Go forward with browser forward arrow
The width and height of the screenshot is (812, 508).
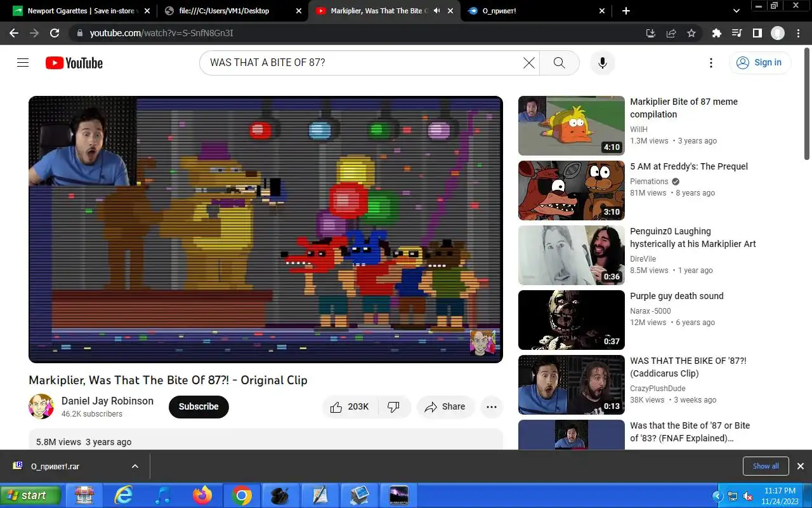(x=34, y=33)
